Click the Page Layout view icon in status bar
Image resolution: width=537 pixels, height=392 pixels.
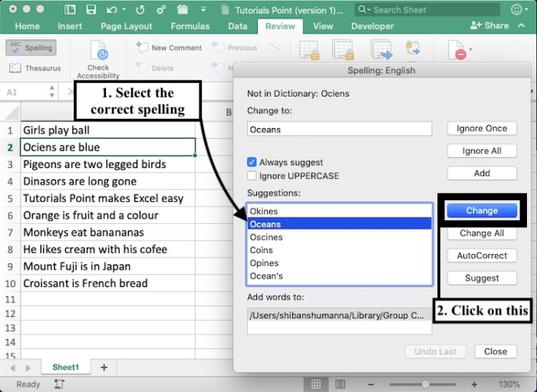pos(340,384)
